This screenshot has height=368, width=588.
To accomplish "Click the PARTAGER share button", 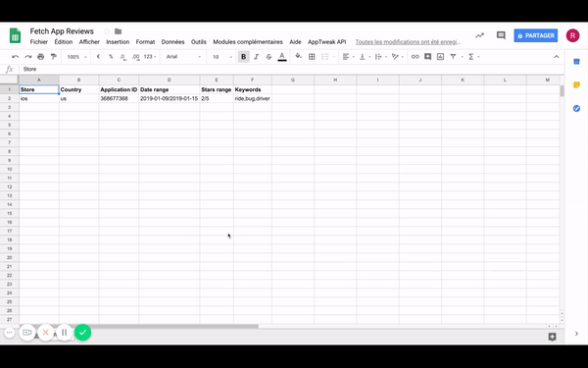I will (535, 35).
